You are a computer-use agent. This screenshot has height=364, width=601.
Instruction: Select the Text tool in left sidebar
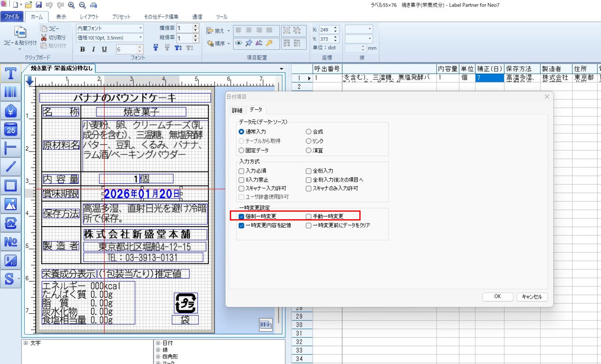point(11,73)
